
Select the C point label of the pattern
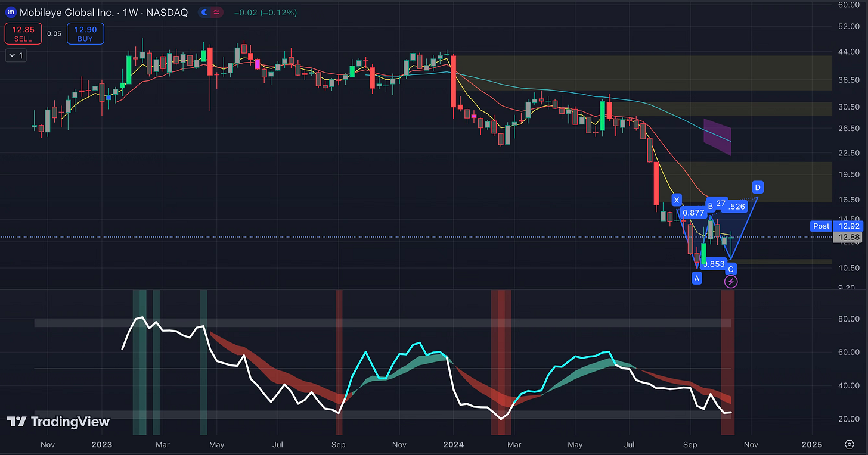coord(731,269)
